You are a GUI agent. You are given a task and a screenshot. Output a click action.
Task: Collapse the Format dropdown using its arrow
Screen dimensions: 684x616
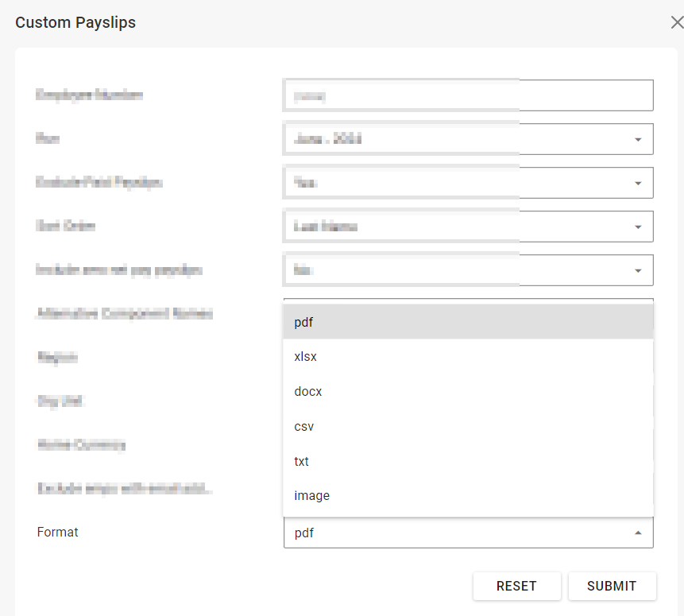click(x=638, y=533)
